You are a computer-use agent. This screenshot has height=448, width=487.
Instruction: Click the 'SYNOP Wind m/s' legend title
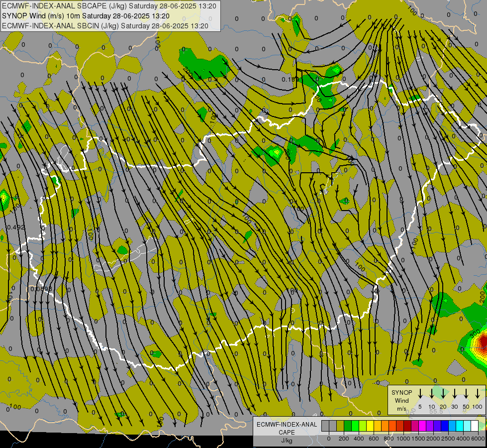401,400
